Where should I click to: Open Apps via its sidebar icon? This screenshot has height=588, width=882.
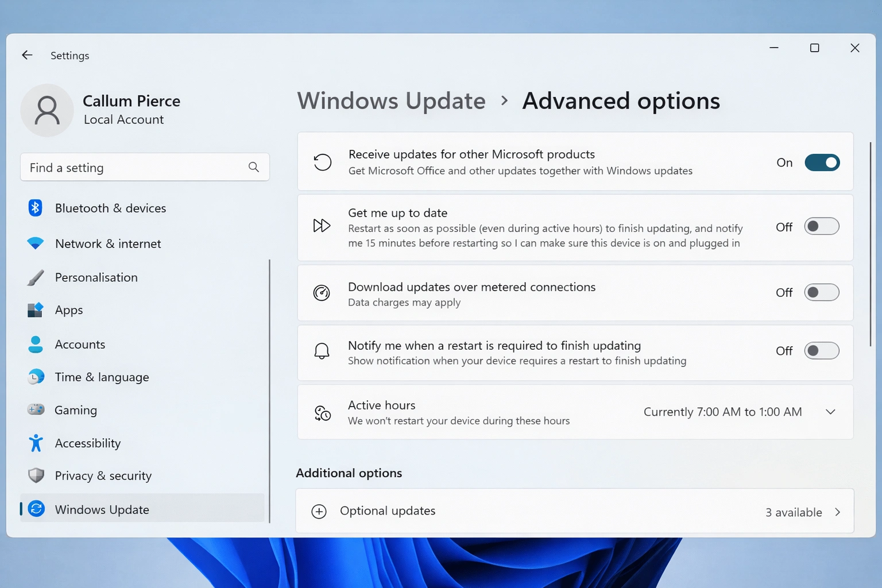click(36, 310)
